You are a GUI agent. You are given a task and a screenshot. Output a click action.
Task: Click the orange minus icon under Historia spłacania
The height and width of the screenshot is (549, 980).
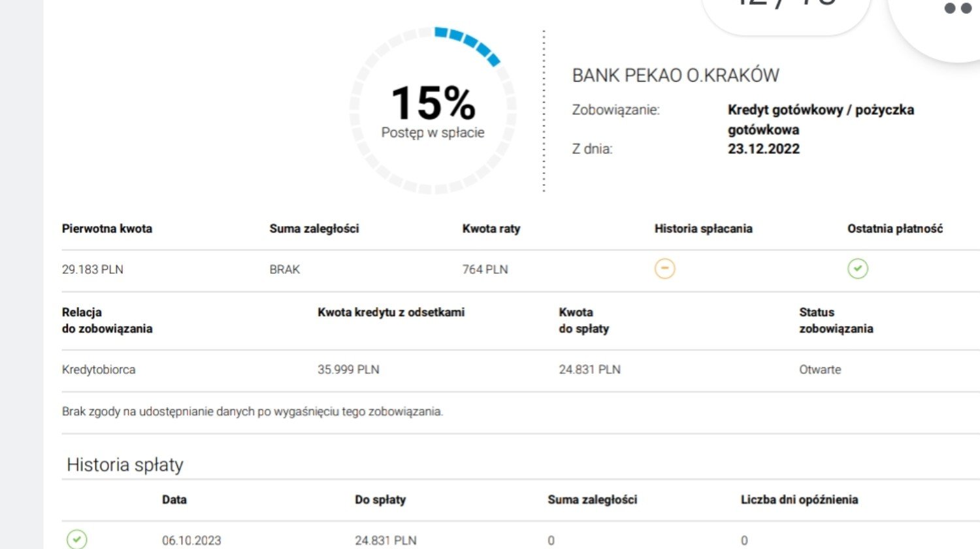tap(664, 269)
